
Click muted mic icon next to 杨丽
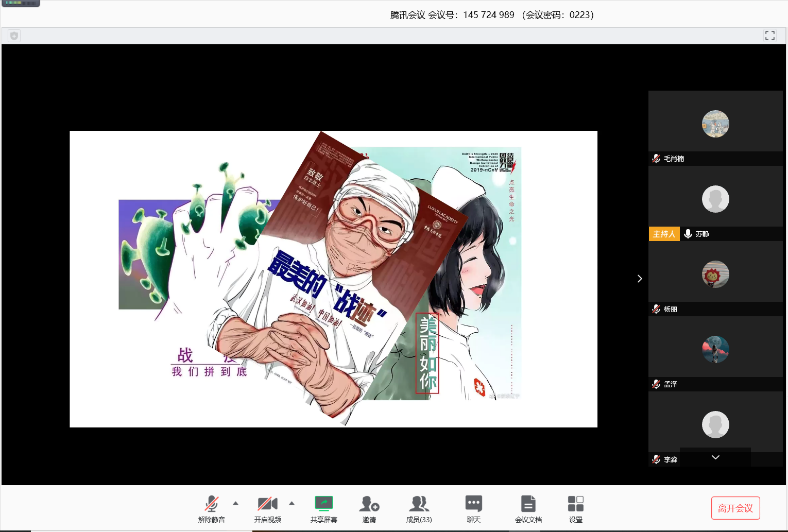[x=656, y=309]
